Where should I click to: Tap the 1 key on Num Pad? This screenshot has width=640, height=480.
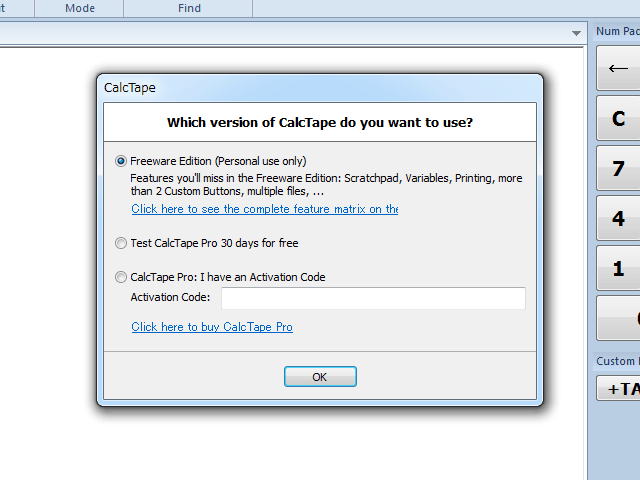tap(618, 268)
